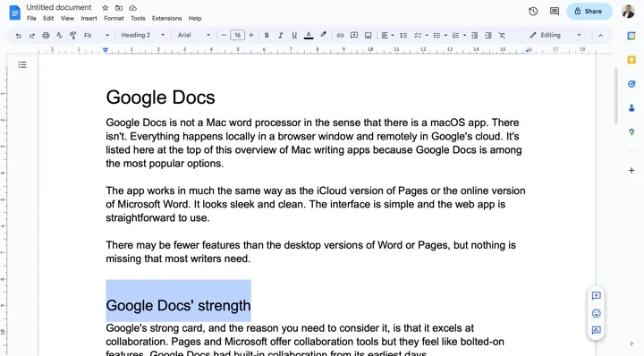Click the Share button

(589, 11)
